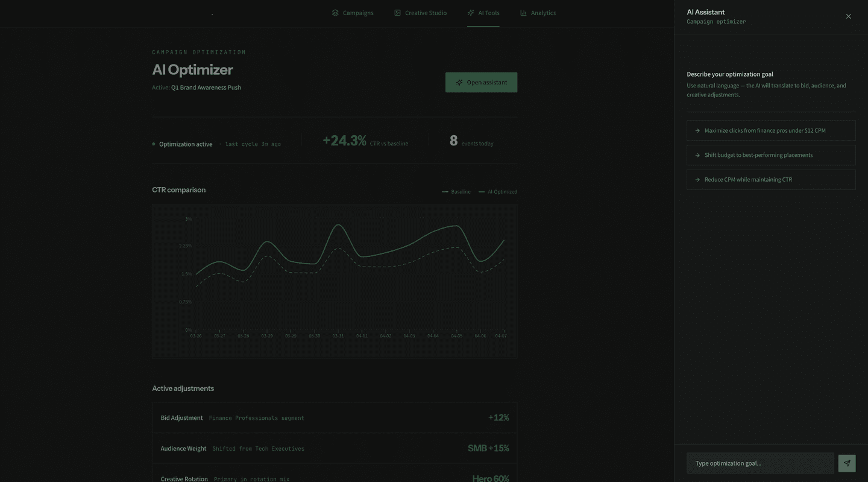Toggle the Optimization active status indicator
Viewport: 868px width, 482px height.
153,144
